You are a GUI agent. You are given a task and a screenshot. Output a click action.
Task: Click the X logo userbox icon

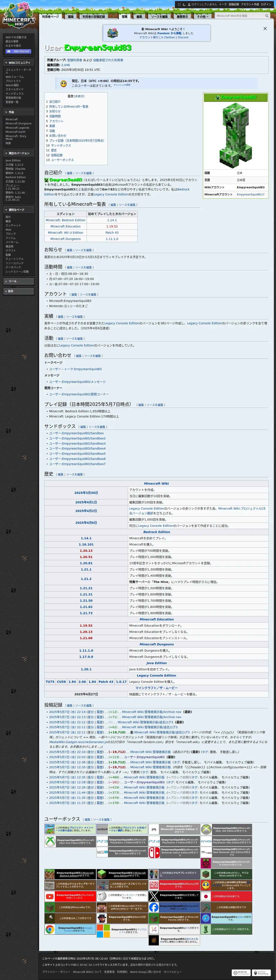click(x=154, y=896)
